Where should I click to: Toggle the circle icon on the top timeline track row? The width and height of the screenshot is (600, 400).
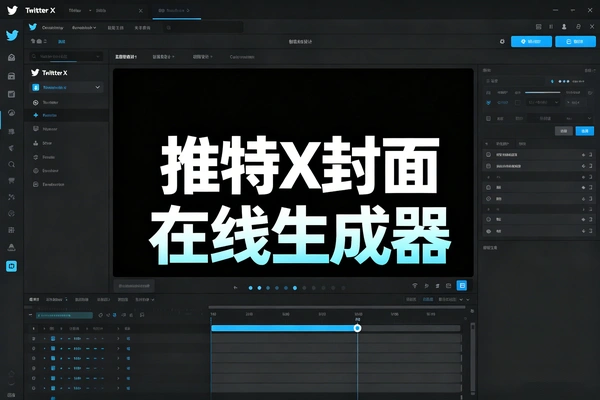pos(34,338)
